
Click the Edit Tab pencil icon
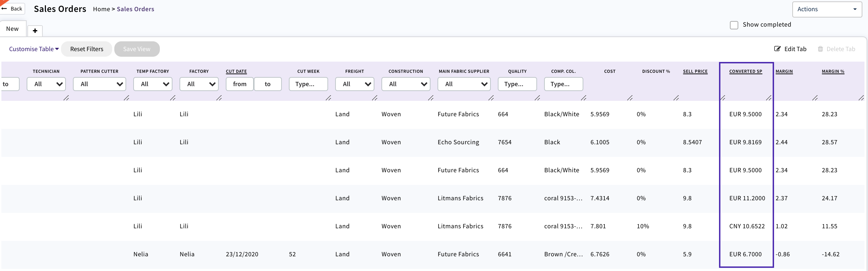pyautogui.click(x=777, y=49)
